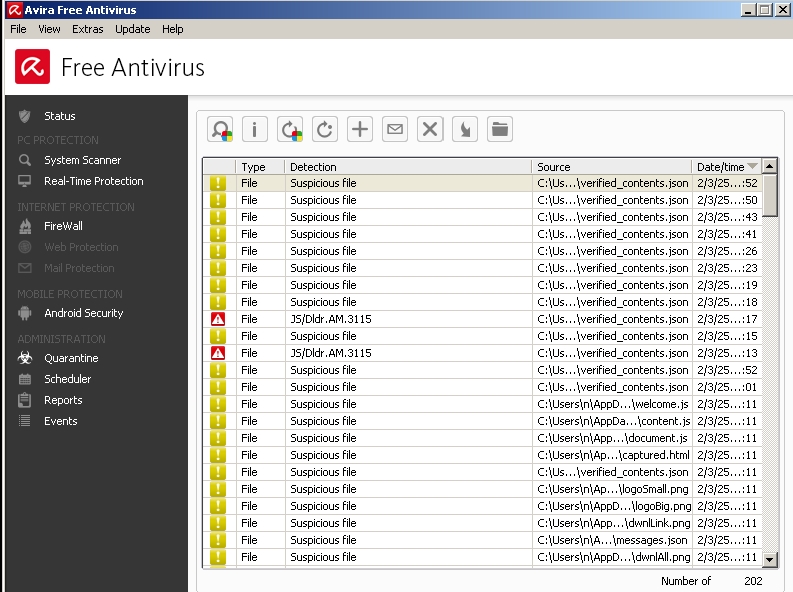Viewport: 793px width, 592px height.
Task: Sort by the Source column header
Action: 611,167
